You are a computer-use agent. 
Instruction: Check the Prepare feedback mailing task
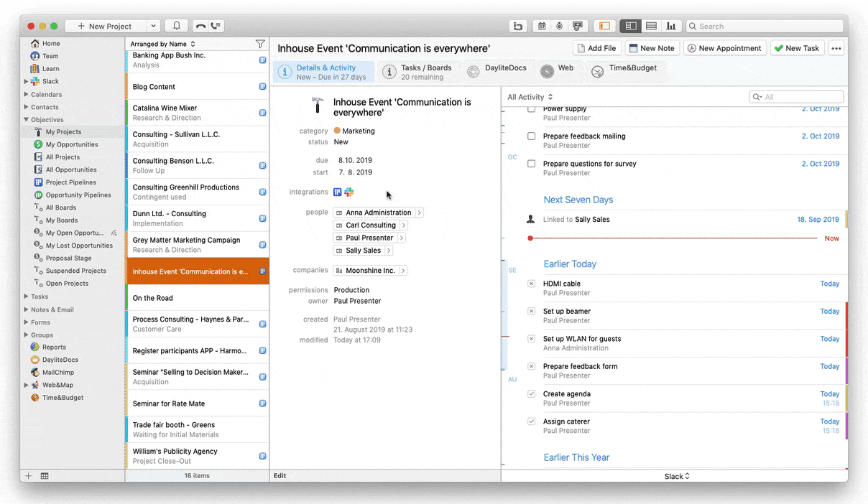click(x=532, y=136)
